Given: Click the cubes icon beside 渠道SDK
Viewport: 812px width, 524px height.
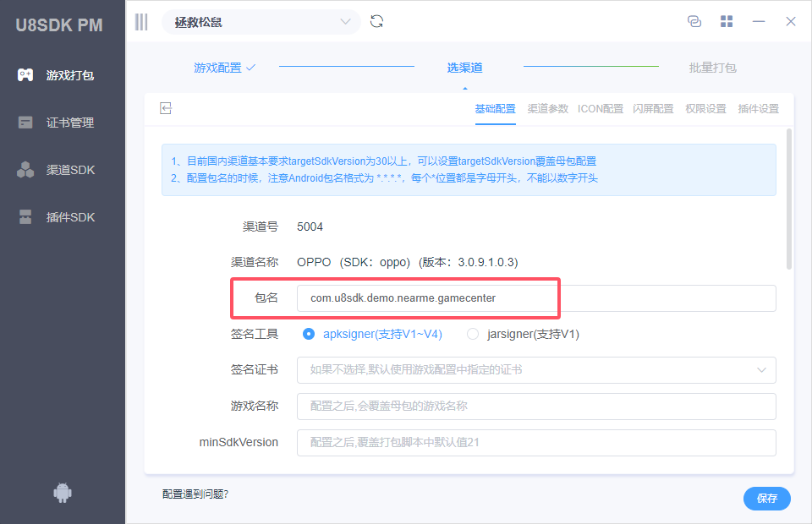Looking at the screenshot, I should tap(25, 170).
